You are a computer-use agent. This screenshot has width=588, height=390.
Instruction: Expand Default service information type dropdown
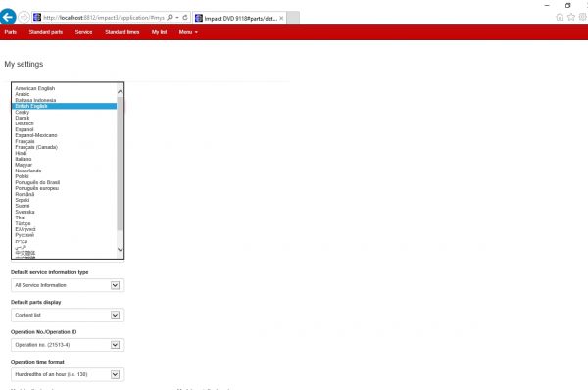(x=68, y=285)
